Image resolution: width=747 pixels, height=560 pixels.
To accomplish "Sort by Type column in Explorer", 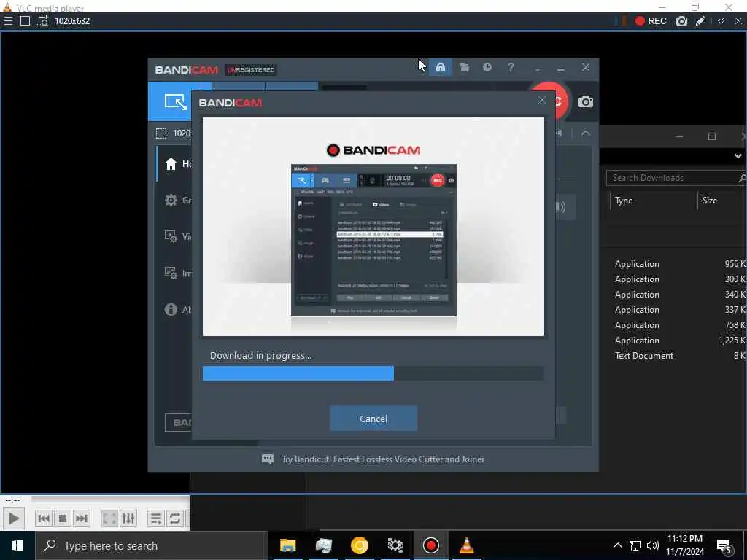I will point(624,201).
